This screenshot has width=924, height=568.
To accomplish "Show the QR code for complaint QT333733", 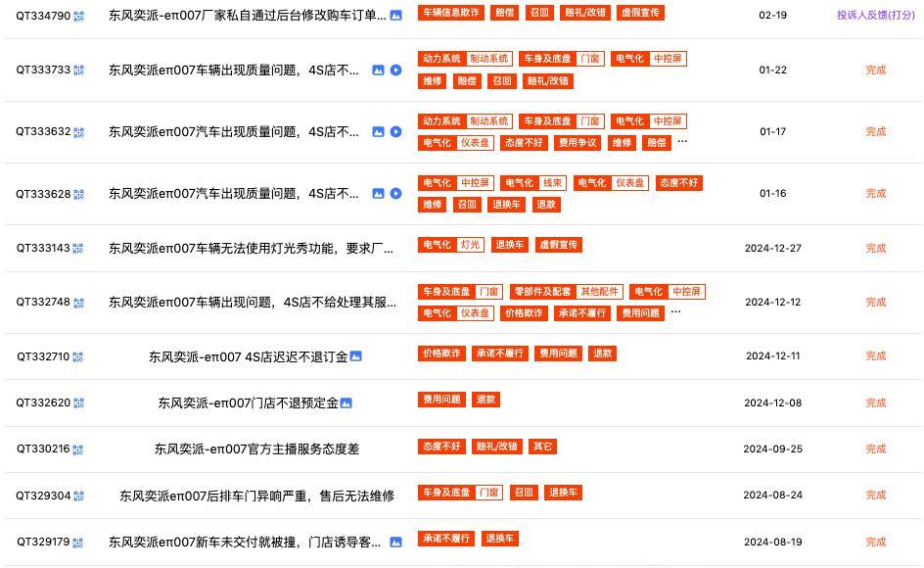I will point(79,71).
